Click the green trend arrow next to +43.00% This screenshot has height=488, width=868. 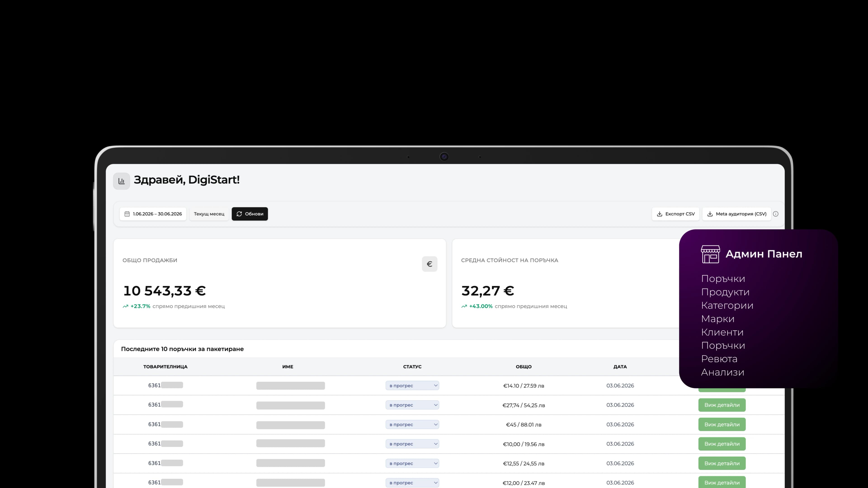[464, 306]
